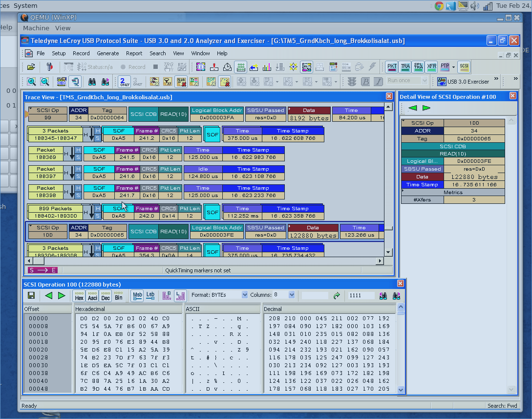Expand the Metrics section in Detail View
Image resolution: width=532 pixels, height=419 pixels.
click(x=403, y=191)
